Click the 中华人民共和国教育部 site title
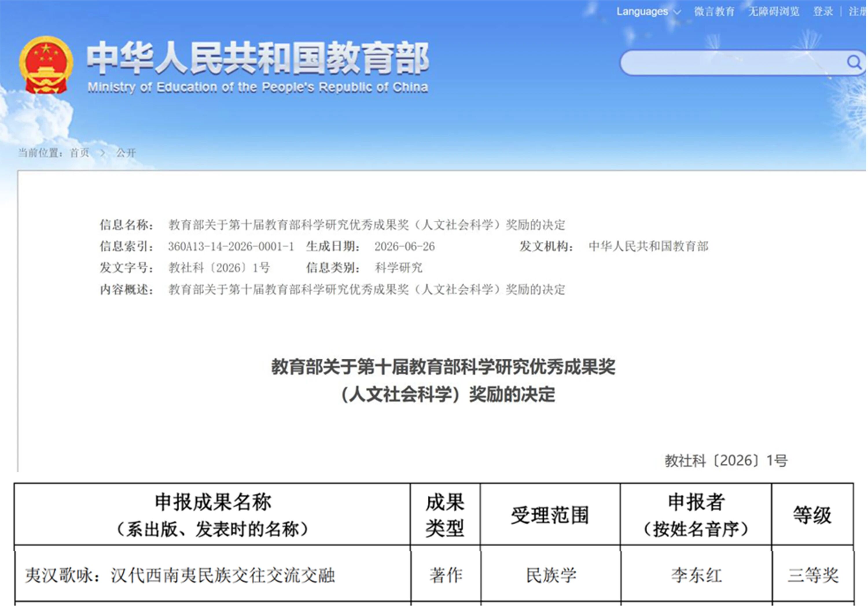Viewport: 868px width, 612px height. coord(258,58)
